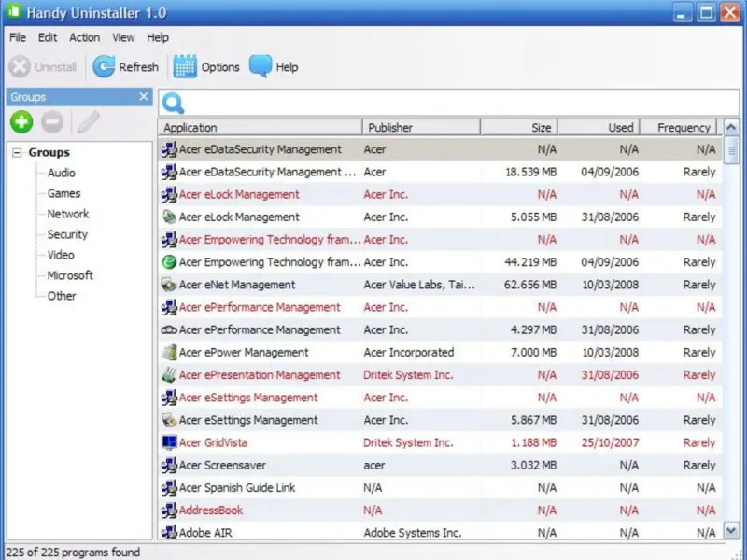Select Acer eDataSecurity Management 18.539 MB row
This screenshot has height=560, width=747.
click(x=440, y=172)
